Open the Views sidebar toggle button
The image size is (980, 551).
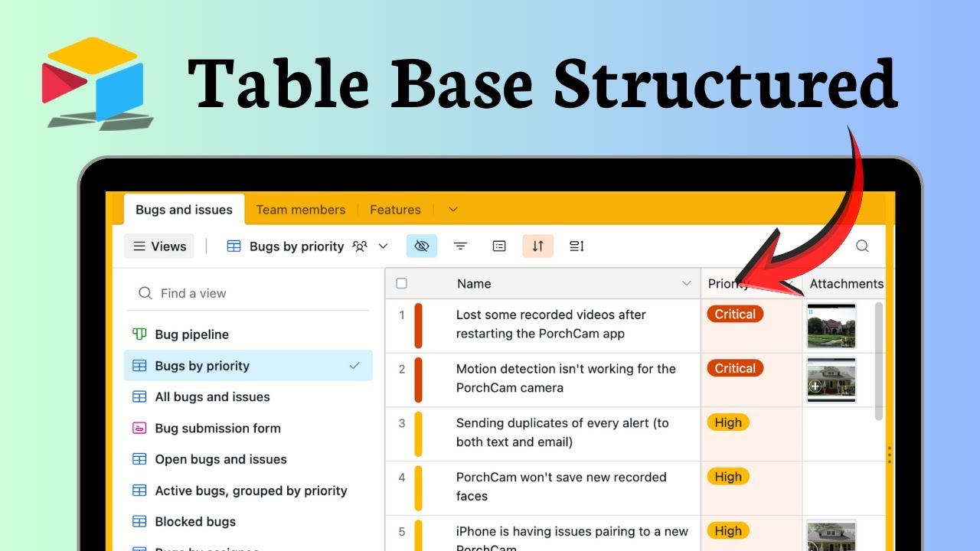[159, 246]
